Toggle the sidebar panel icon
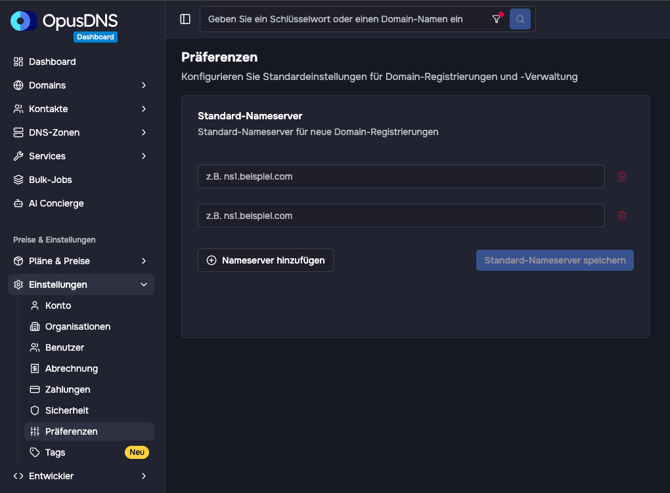 [185, 19]
